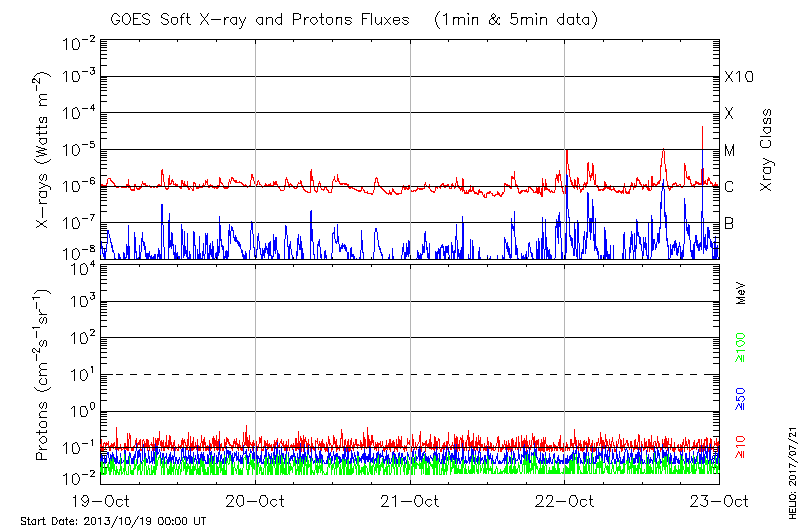This screenshot has height=530, width=800.
Task: Select the 22-Oct date axis label
Action: coord(565,500)
